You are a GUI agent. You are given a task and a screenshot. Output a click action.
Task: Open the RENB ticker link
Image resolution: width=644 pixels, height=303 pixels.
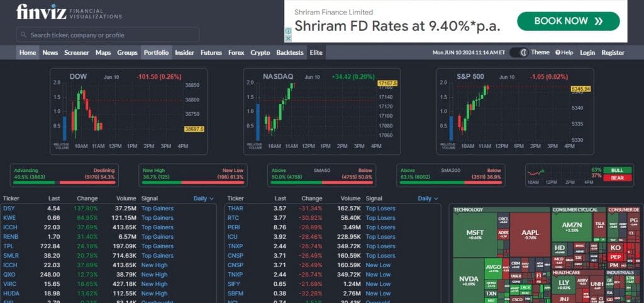click(x=10, y=237)
